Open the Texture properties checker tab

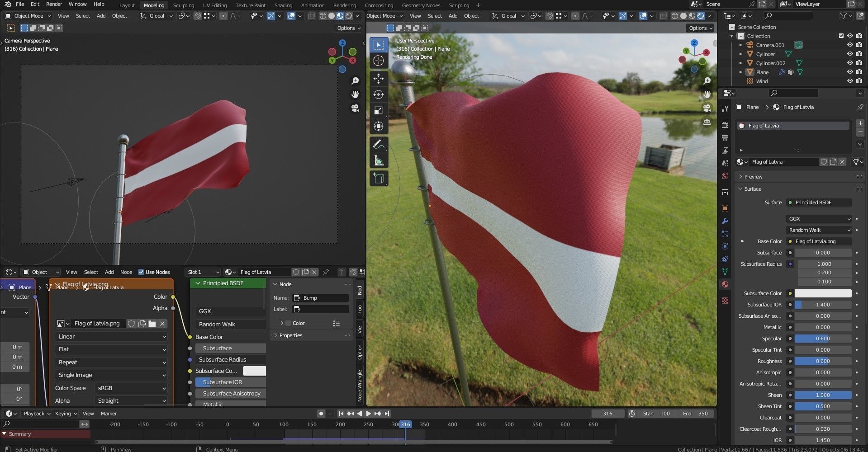pyautogui.click(x=725, y=301)
